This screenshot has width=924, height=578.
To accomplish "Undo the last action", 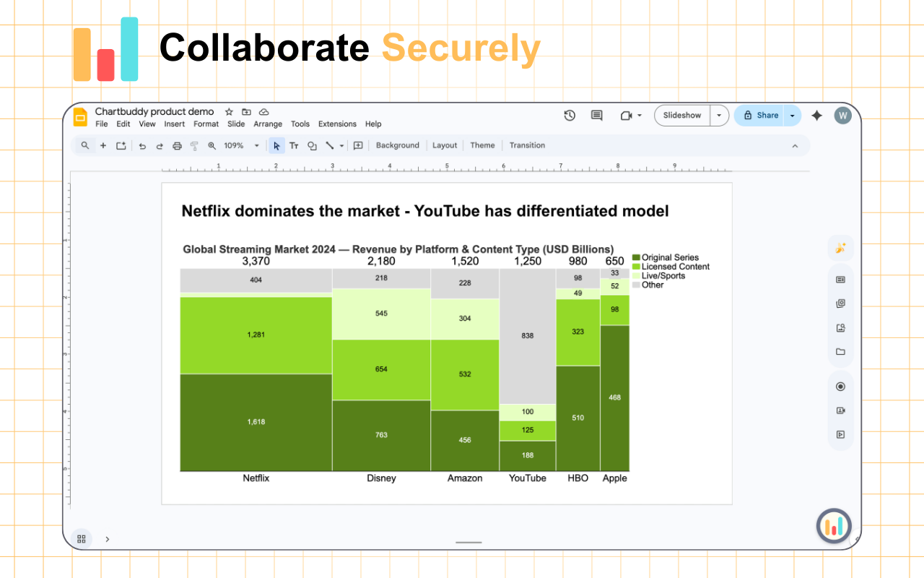I will [142, 146].
